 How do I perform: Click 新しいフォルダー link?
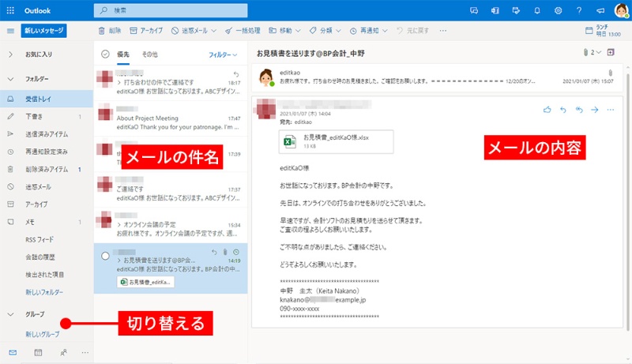tap(44, 292)
